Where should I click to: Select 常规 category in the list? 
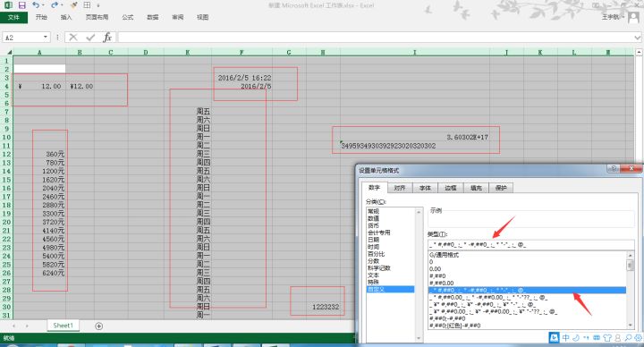point(390,211)
